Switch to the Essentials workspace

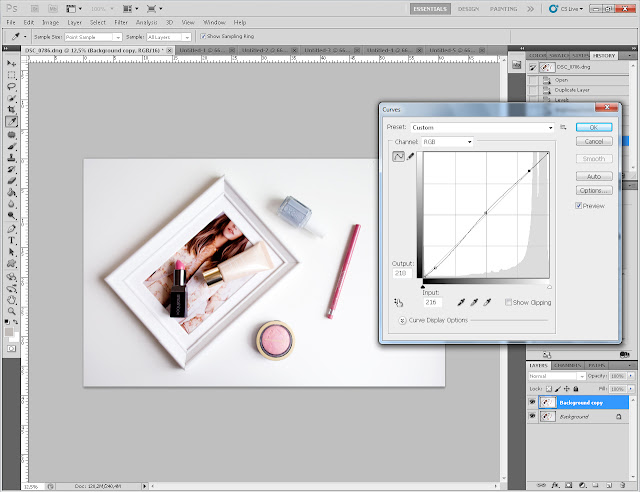click(x=430, y=9)
